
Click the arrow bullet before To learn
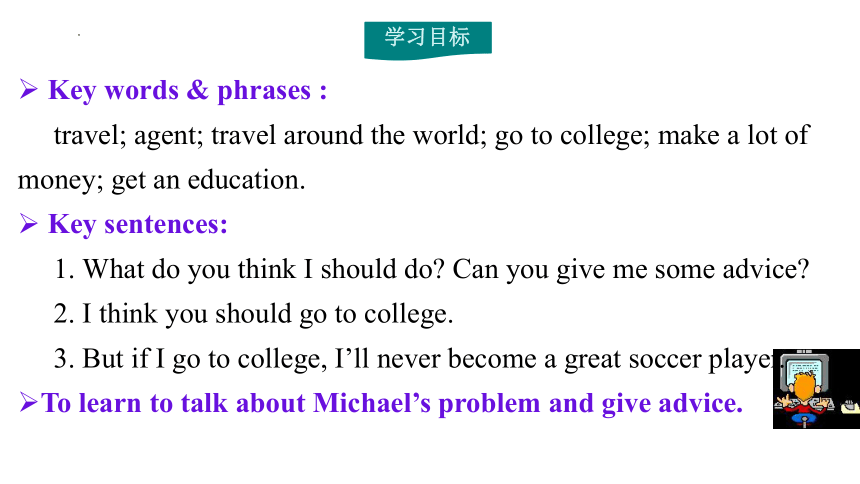coord(29,402)
